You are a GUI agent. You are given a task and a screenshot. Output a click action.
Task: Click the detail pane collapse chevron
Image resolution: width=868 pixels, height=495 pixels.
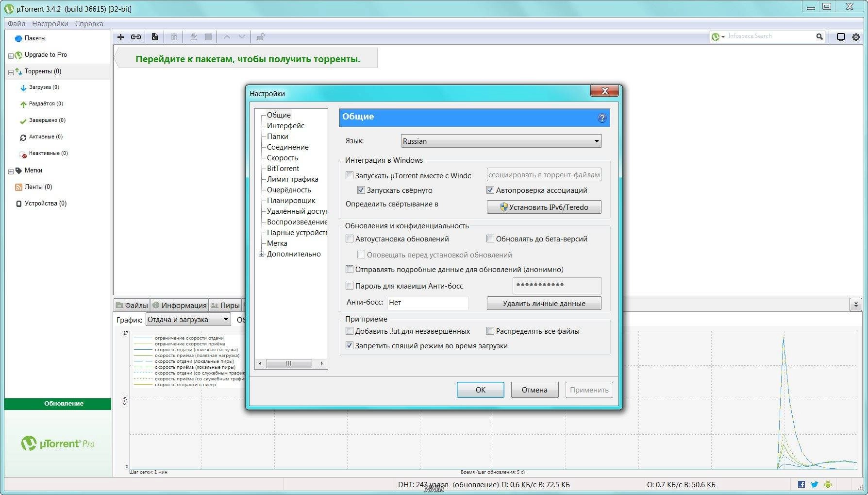[856, 305]
